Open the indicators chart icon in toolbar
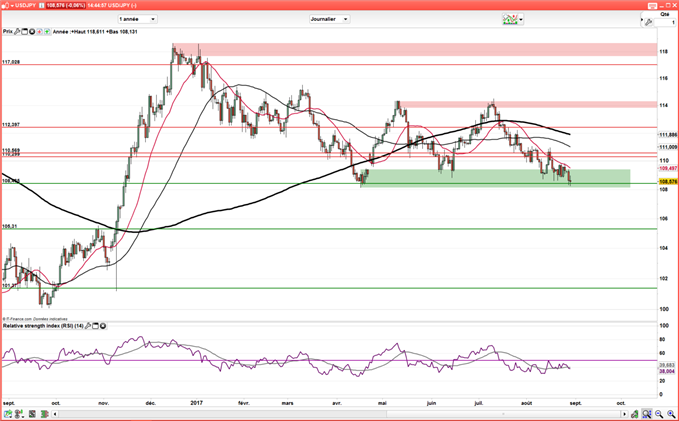This screenshot has height=421, width=679. (x=510, y=19)
